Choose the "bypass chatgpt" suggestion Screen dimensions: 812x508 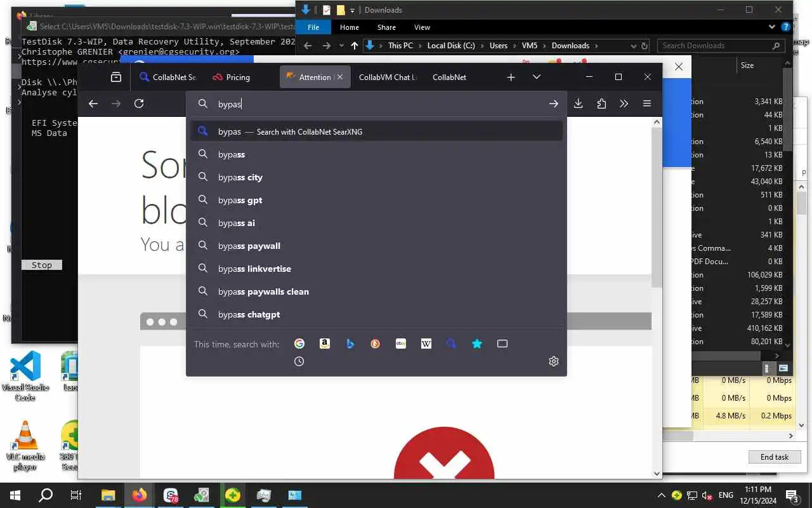point(376,314)
